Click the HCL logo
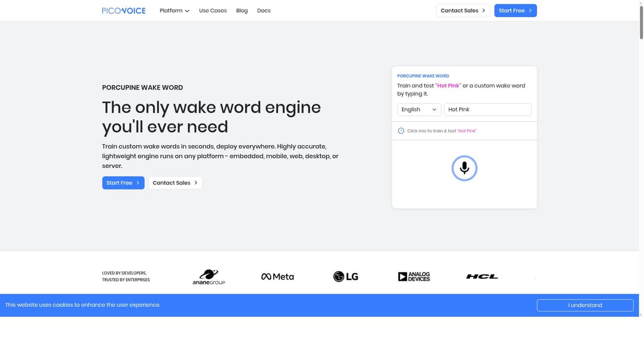 click(482, 277)
